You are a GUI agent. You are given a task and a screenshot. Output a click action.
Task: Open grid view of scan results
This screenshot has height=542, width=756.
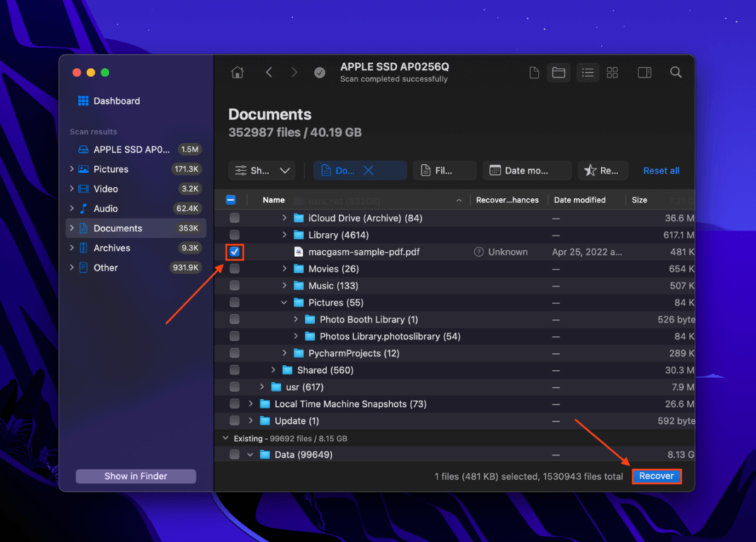pos(612,71)
